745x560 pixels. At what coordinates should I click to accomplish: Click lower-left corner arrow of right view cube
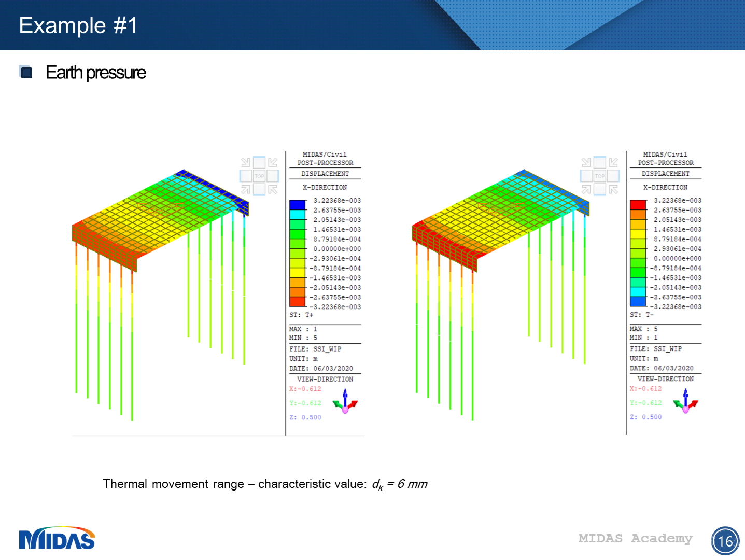586,190
